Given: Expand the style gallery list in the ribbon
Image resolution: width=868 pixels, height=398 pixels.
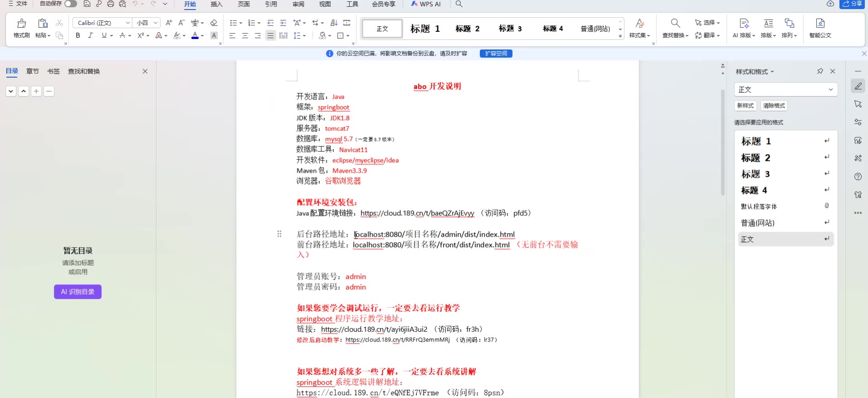Looking at the screenshot, I should click(x=621, y=36).
